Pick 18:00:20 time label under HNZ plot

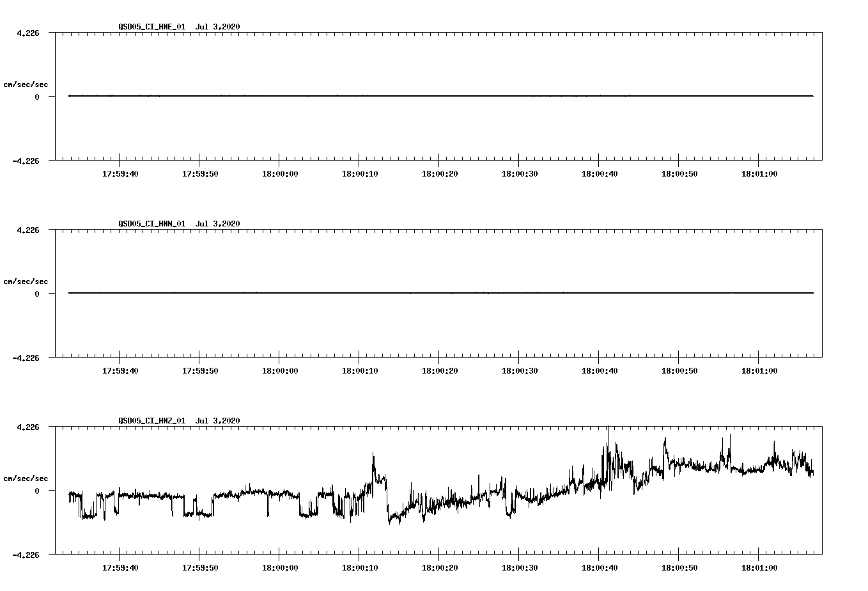coord(440,567)
